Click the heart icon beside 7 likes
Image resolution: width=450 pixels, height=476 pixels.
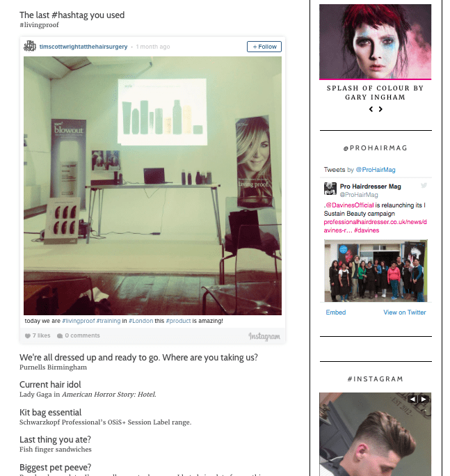tap(28, 335)
